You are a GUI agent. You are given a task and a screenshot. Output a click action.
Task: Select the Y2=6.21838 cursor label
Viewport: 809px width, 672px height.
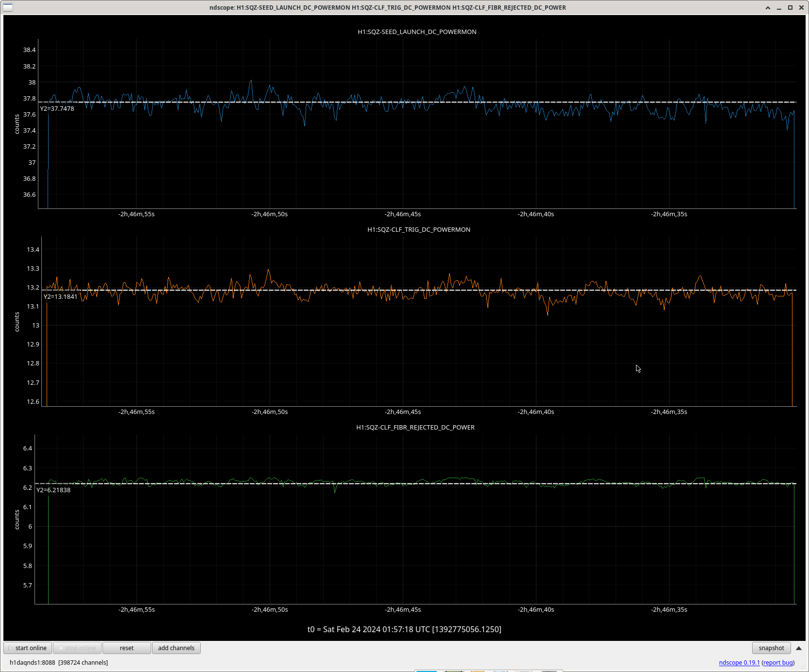tap(53, 490)
